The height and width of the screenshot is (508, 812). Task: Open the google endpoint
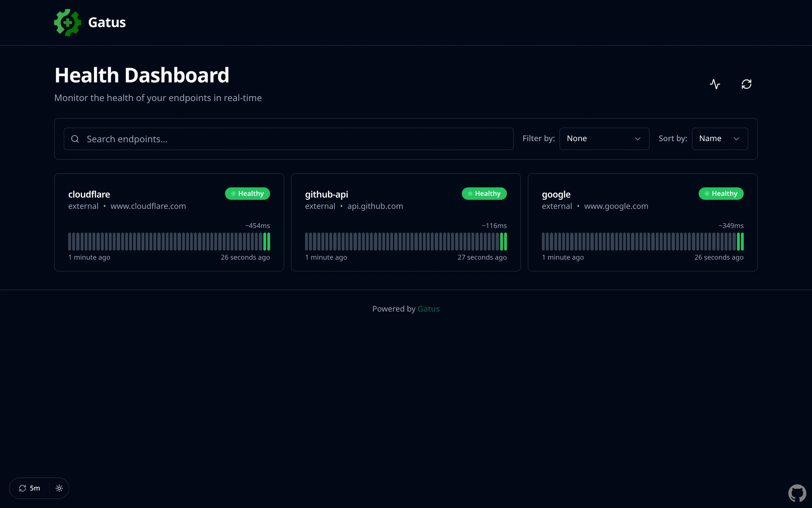point(556,194)
